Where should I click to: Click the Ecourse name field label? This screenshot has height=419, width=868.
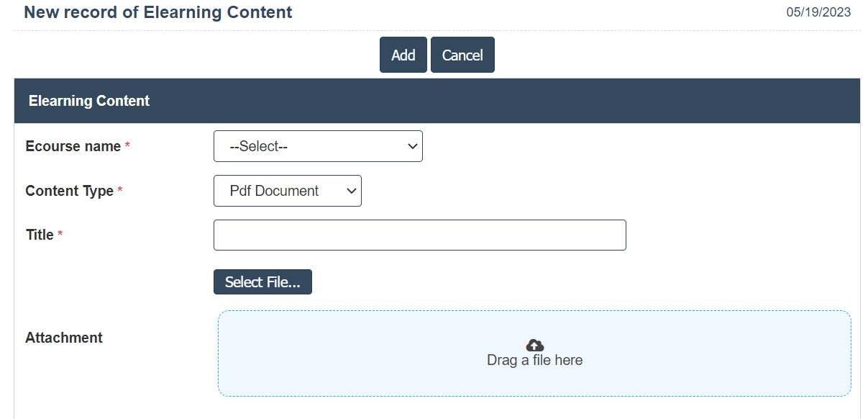click(73, 146)
